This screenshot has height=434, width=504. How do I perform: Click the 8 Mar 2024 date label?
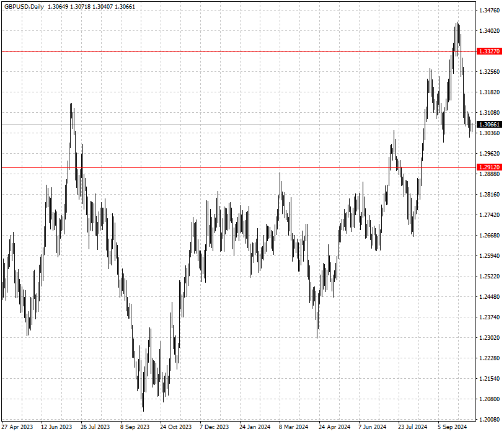pos(293,427)
